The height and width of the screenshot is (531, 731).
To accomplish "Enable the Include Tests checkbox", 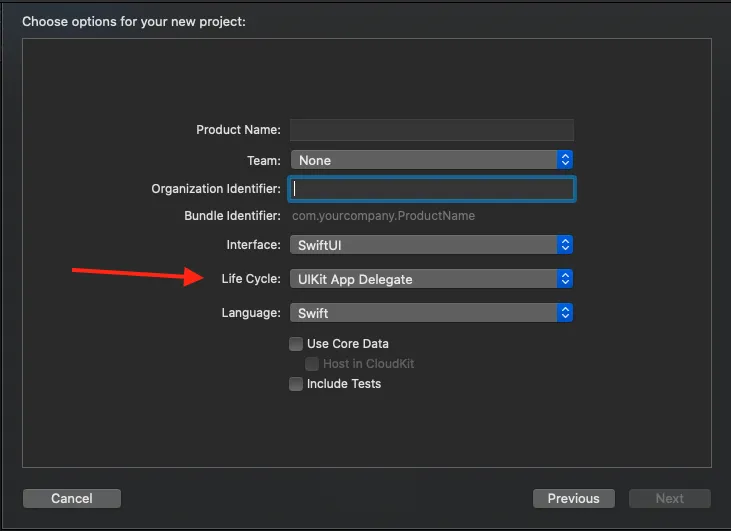I will point(296,384).
